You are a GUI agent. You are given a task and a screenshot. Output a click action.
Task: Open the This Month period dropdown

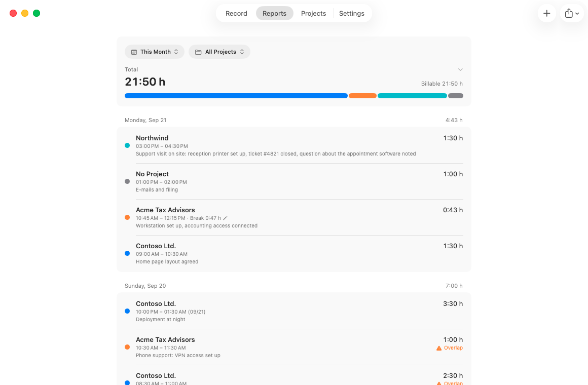155,52
